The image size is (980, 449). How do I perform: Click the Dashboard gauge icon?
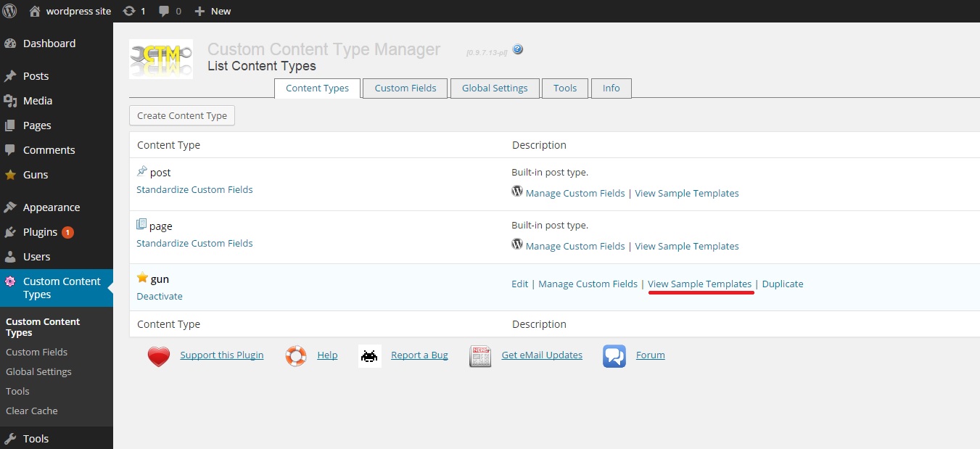10,44
